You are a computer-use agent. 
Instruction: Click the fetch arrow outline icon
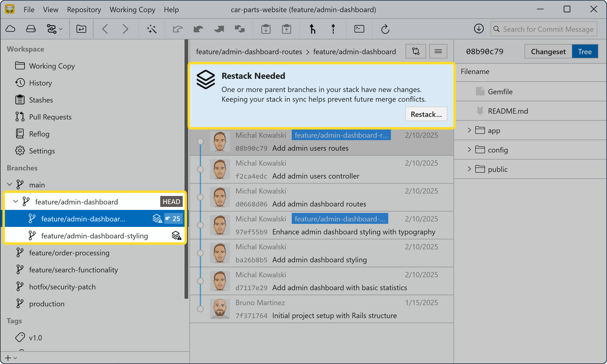tap(178, 29)
